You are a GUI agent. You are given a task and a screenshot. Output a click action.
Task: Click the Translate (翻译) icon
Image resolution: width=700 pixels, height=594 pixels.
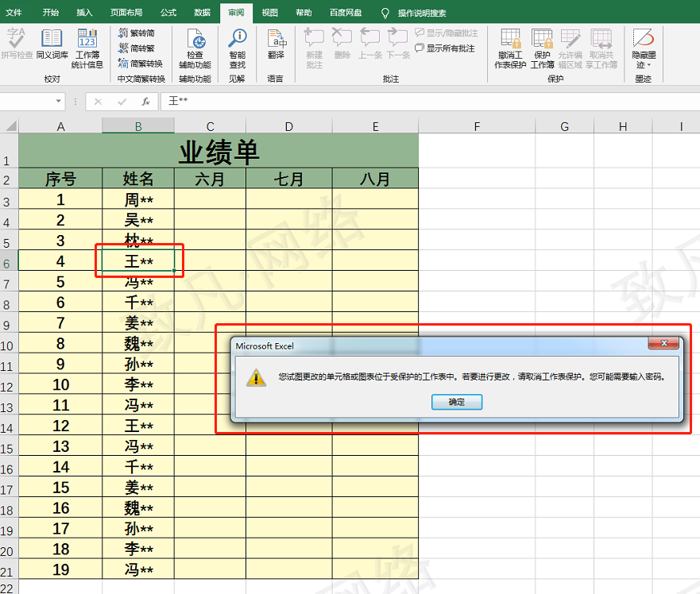pyautogui.click(x=277, y=43)
